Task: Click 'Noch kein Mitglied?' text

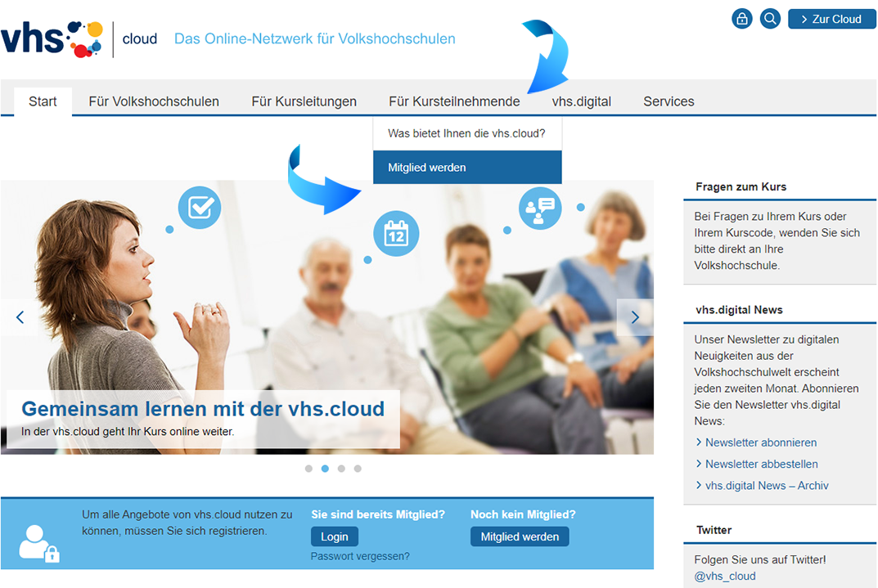Action: 523,514
